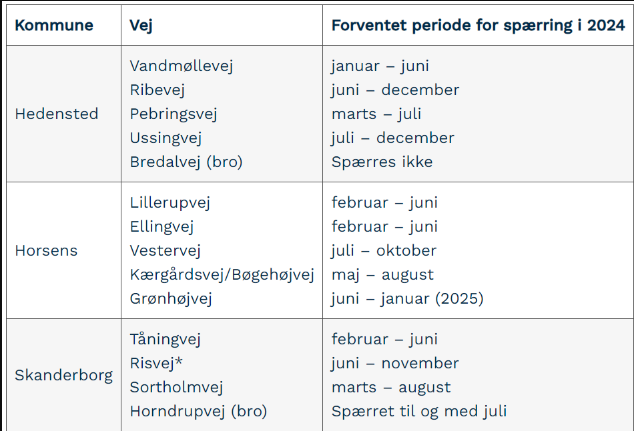Click the "Spærret til og med juli" text

(417, 411)
